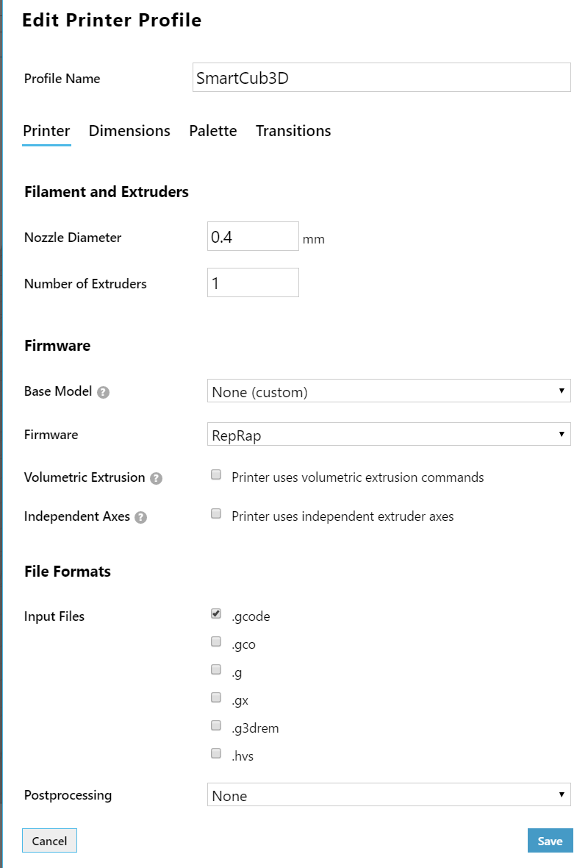This screenshot has width=588, height=868.
Task: Cancel editing the printer profile
Action: pos(49,840)
